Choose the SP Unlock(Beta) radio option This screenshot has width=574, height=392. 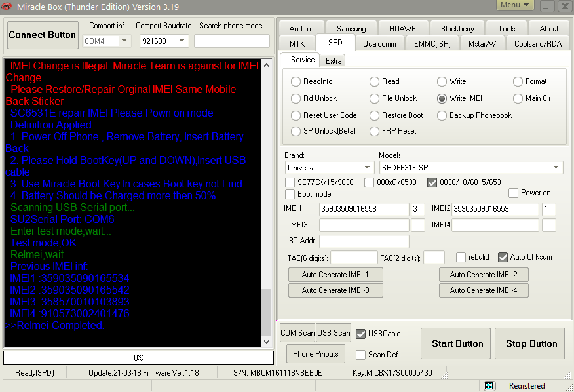[296, 131]
